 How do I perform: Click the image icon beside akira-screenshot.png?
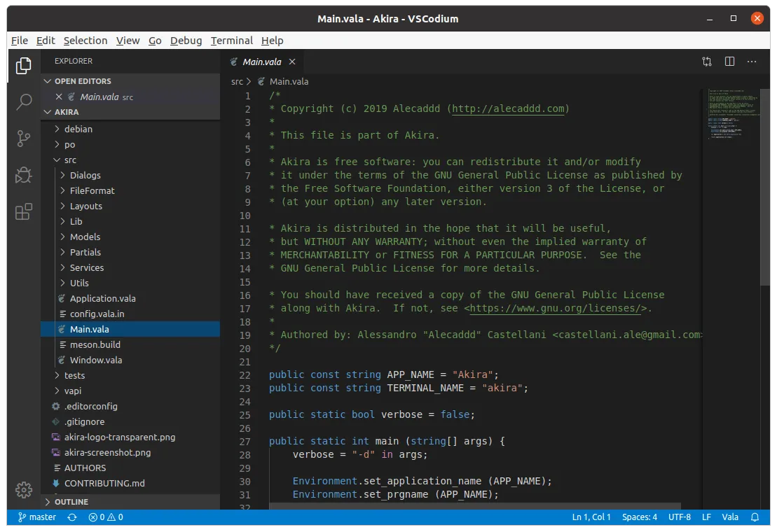click(56, 452)
